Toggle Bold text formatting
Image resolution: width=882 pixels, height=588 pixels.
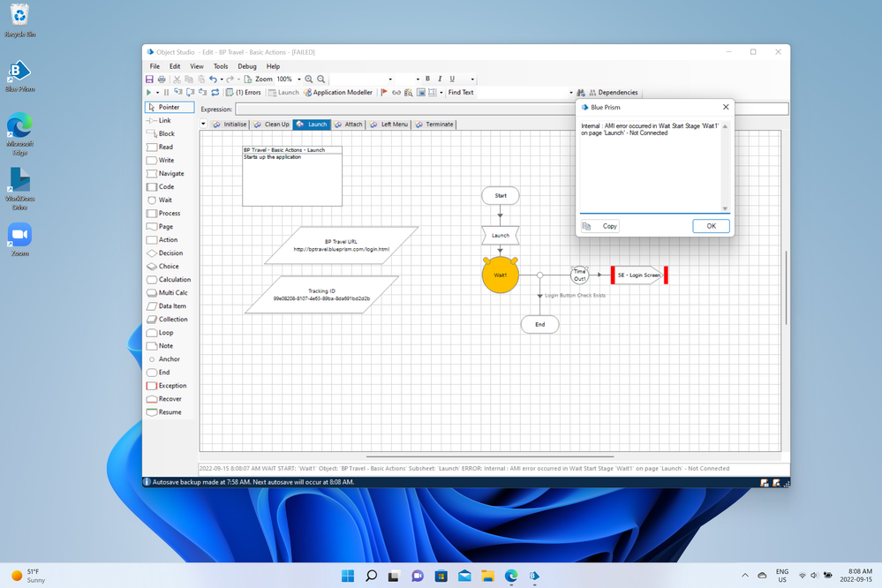427,79
